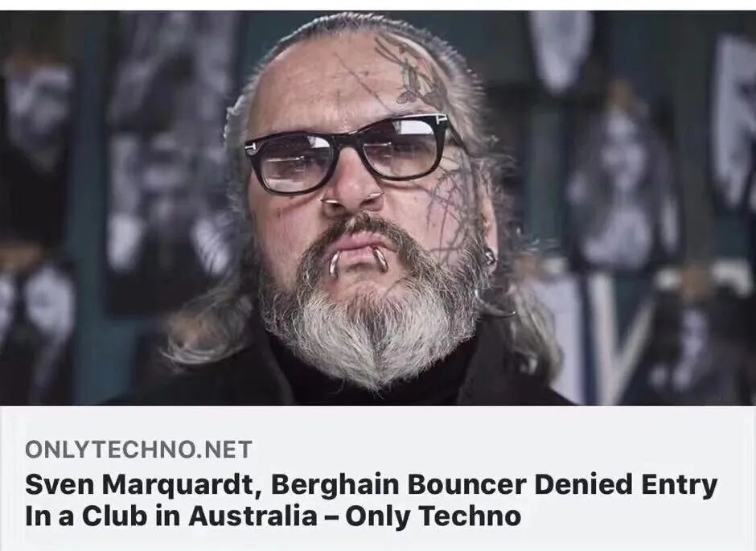Click the ear gauge piercing in photo

click(490, 257)
